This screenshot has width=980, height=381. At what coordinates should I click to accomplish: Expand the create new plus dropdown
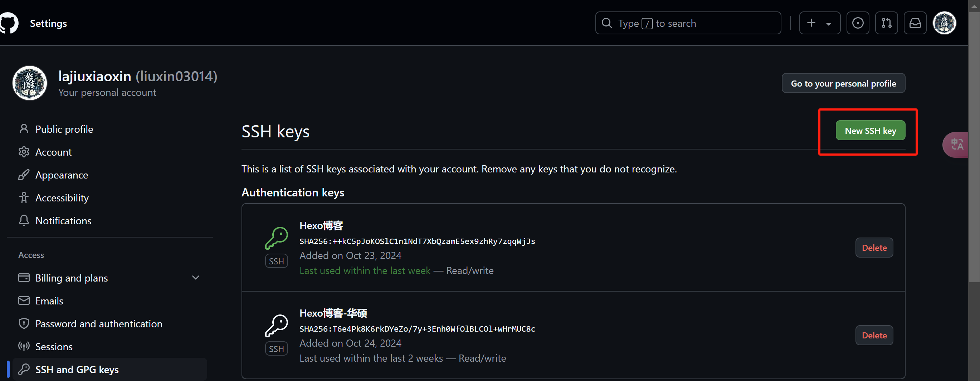coord(819,23)
